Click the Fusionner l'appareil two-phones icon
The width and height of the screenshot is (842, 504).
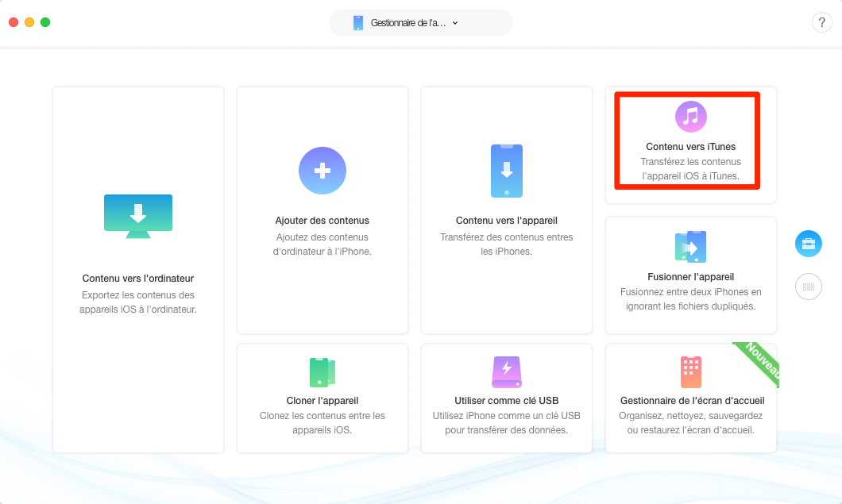point(690,247)
